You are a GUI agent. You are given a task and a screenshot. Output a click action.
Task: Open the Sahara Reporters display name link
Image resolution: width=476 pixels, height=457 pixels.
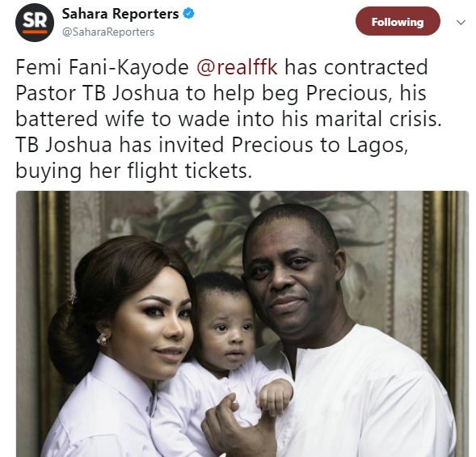120,14
